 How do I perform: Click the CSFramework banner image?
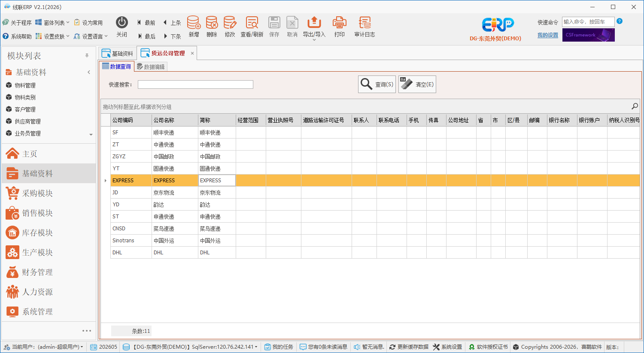(588, 35)
